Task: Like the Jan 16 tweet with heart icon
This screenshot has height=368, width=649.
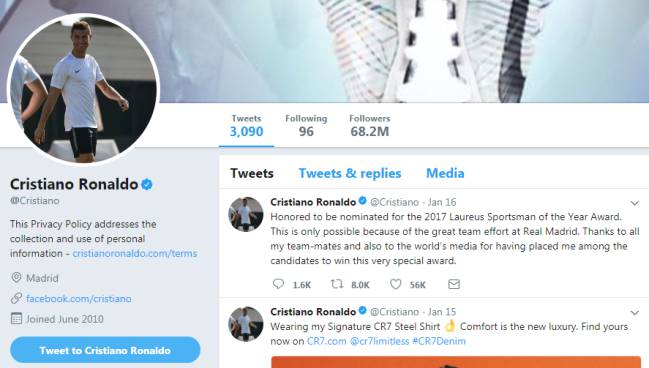Action: pyautogui.click(x=396, y=284)
